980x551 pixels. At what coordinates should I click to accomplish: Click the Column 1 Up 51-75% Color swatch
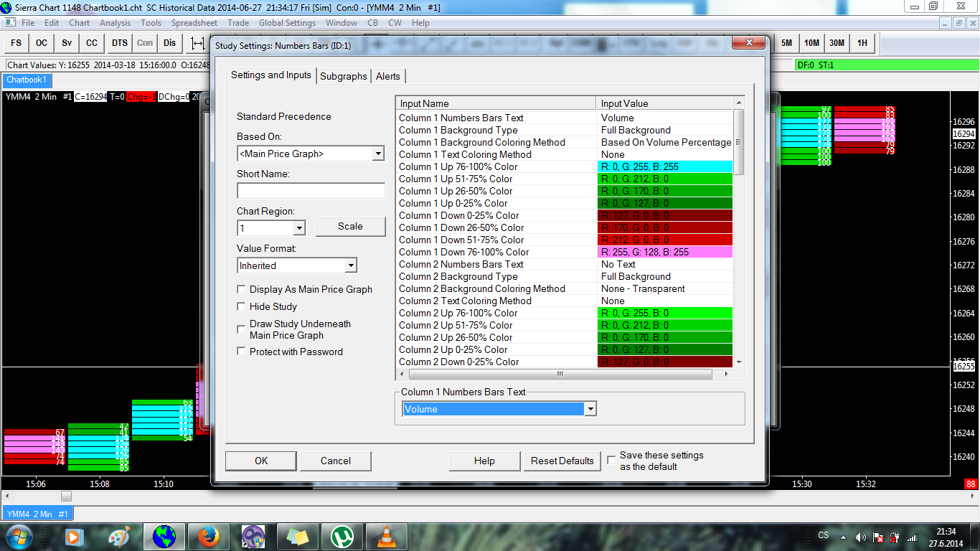click(665, 179)
